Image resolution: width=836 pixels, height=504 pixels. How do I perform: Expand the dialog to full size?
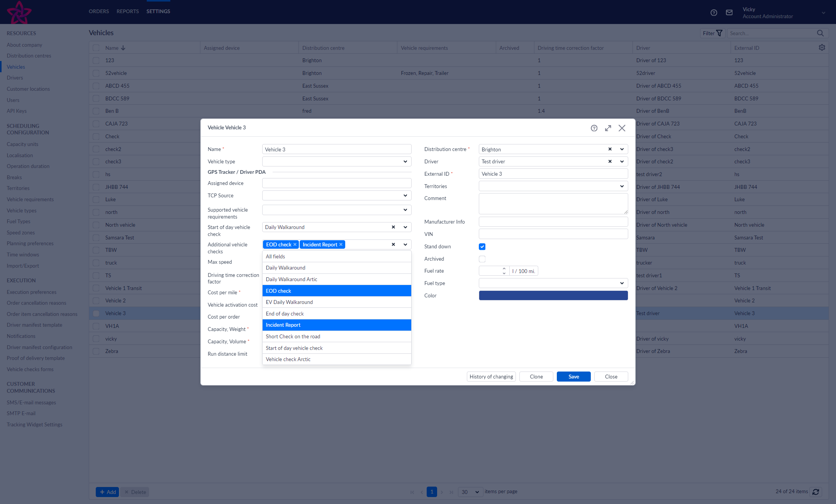click(x=608, y=128)
